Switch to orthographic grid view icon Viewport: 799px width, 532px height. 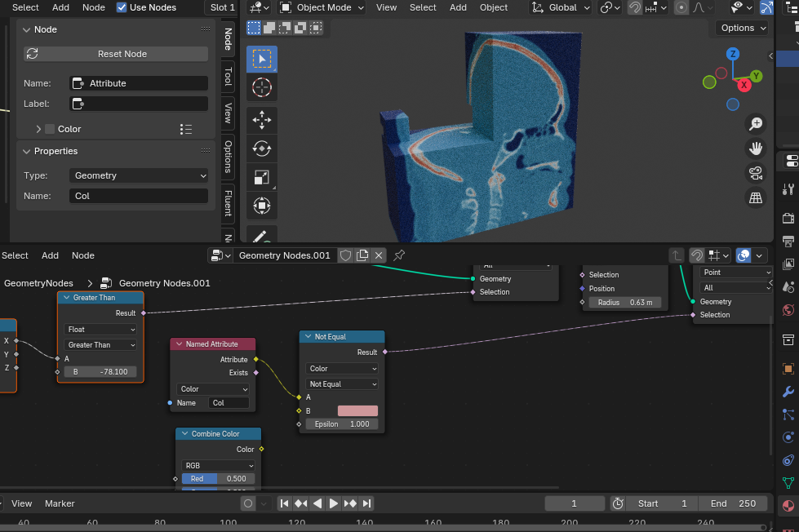tap(756, 197)
